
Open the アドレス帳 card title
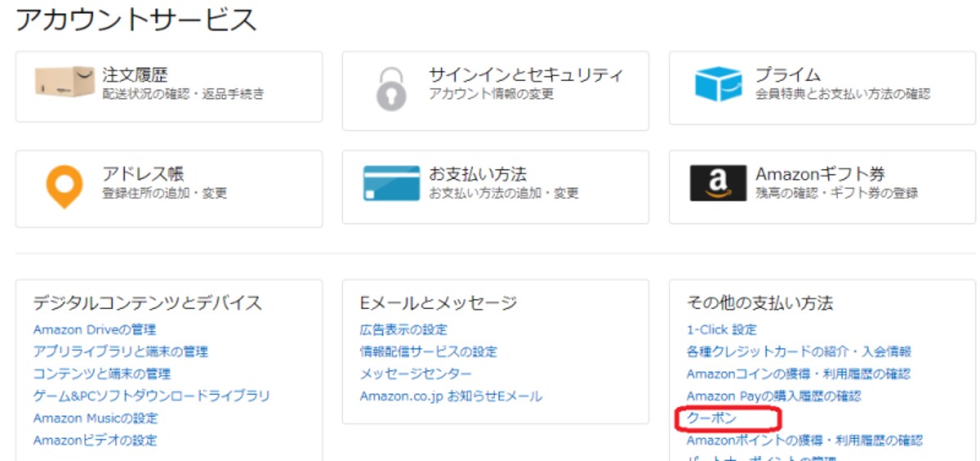click(143, 174)
